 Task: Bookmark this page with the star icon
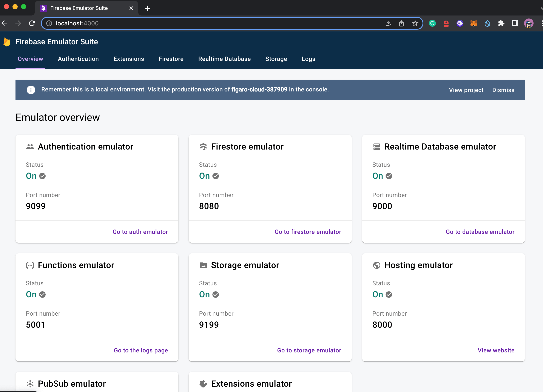(x=415, y=23)
